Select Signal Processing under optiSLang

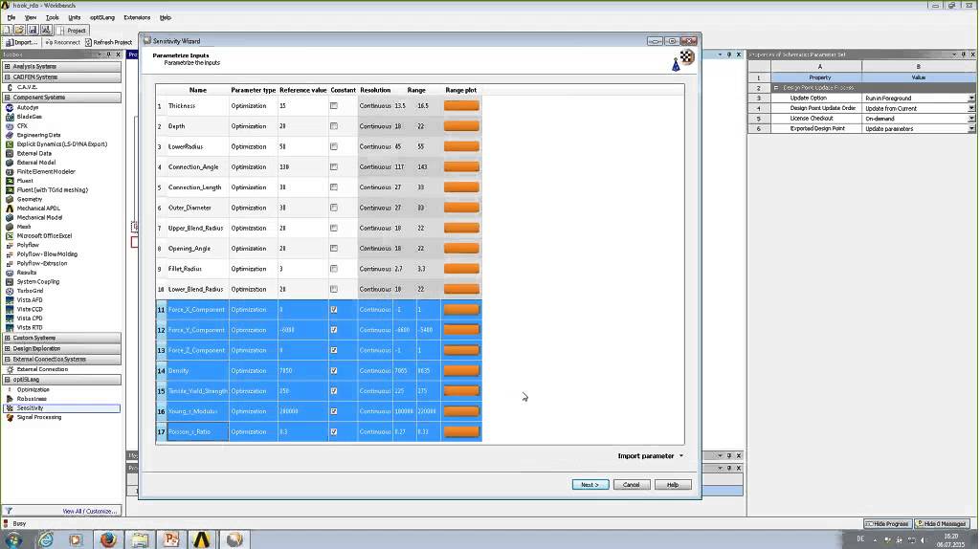pos(38,417)
